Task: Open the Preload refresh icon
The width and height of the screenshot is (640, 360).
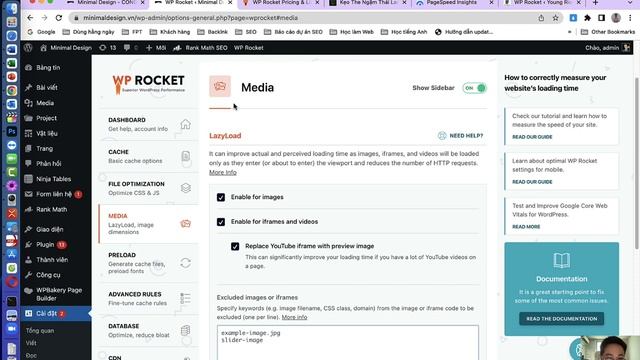Action: coord(185,263)
